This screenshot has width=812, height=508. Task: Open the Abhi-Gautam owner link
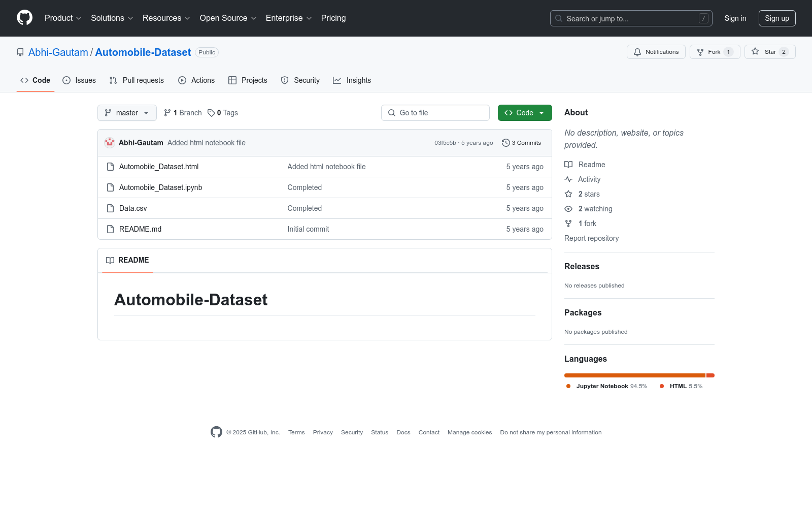coord(58,52)
